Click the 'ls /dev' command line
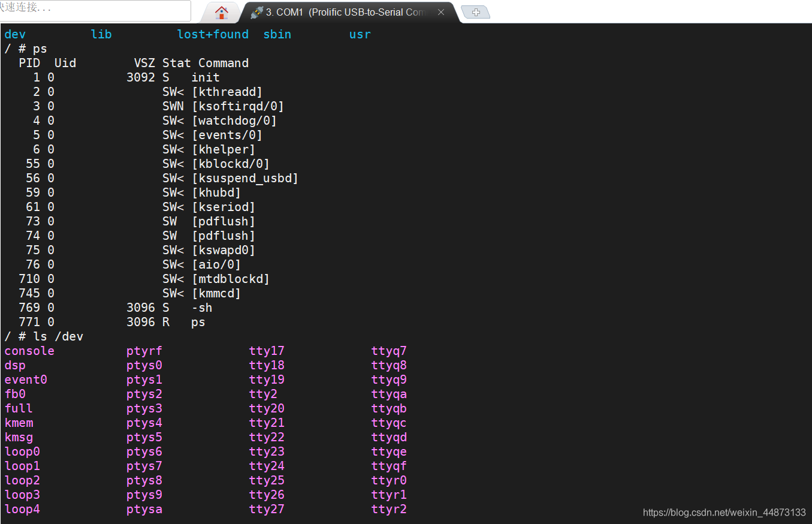This screenshot has height=524, width=812. tap(58, 336)
